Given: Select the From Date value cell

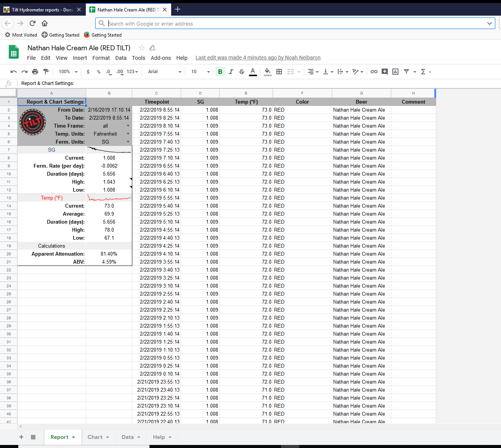Looking at the screenshot, I should tap(109, 110).
